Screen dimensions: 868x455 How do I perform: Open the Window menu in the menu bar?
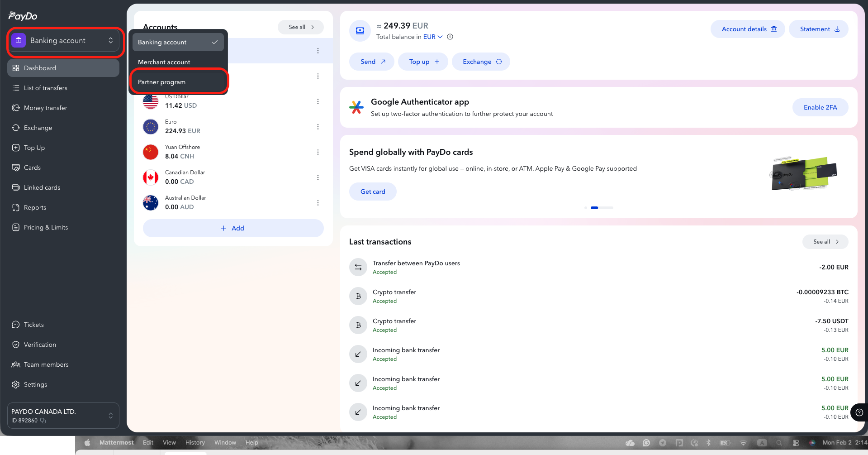point(225,443)
